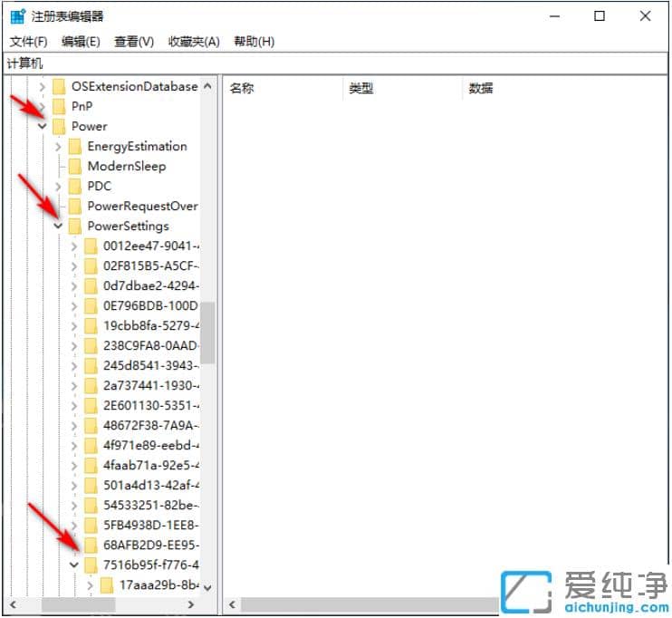Select the 7516b95f-f776-4 key name

pyautogui.click(x=151, y=565)
